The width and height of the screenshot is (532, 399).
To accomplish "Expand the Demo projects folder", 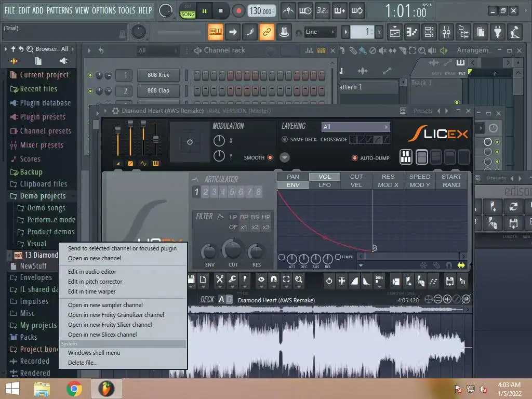I will pos(43,196).
